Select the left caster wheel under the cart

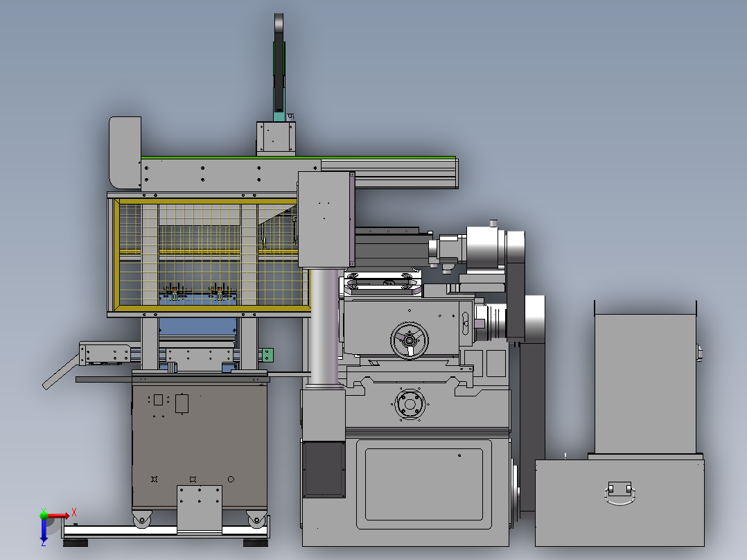[142, 518]
